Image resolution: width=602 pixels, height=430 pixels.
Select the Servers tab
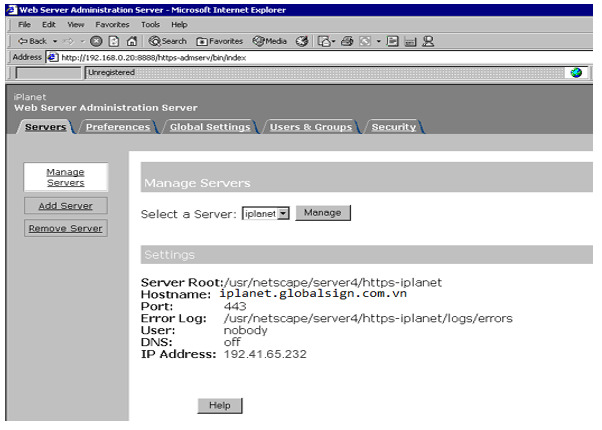point(45,127)
